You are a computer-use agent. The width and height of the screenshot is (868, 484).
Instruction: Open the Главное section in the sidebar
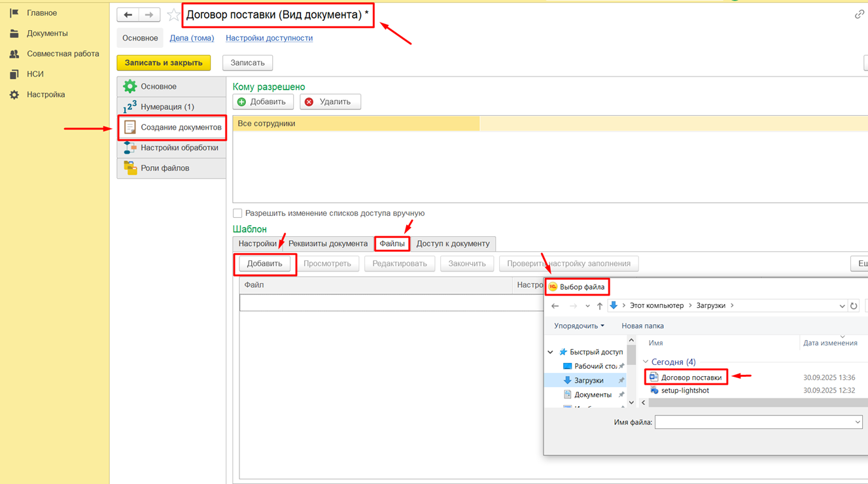tap(42, 13)
